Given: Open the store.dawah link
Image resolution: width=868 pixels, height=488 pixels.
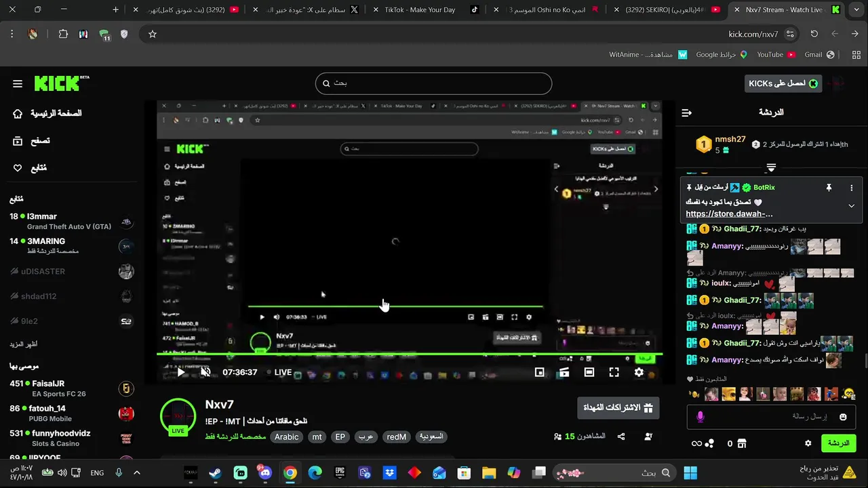Looking at the screenshot, I should coord(729,214).
